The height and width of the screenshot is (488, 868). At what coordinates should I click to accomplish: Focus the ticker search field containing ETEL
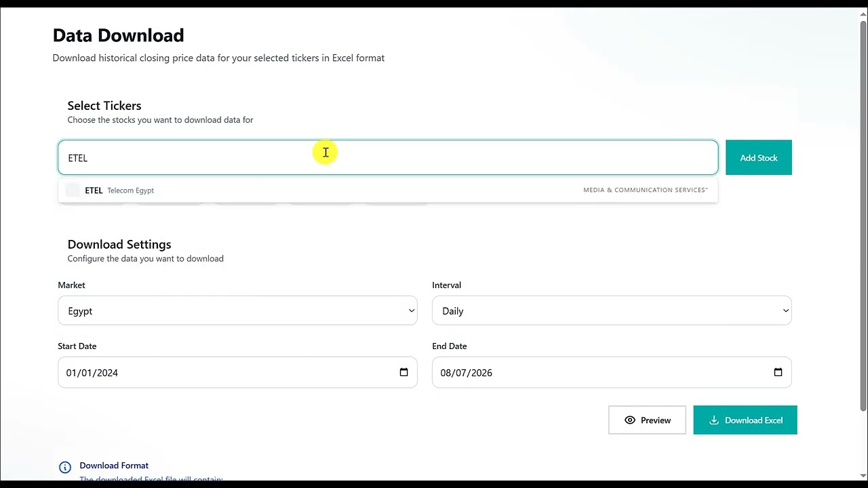click(388, 157)
